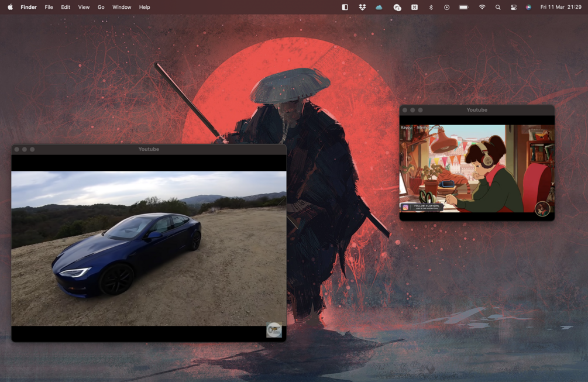Close the lofi girl Youtube window
Image resolution: width=588 pixels, height=382 pixels.
405,110
